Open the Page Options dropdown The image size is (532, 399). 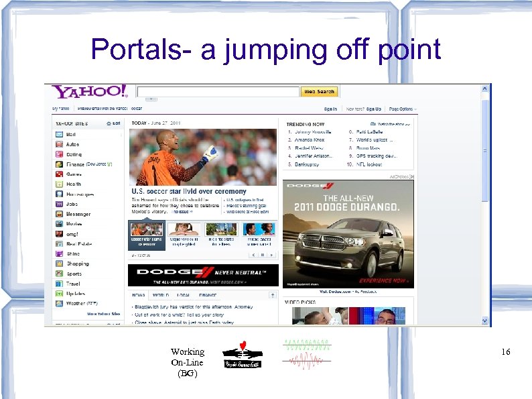(x=403, y=109)
